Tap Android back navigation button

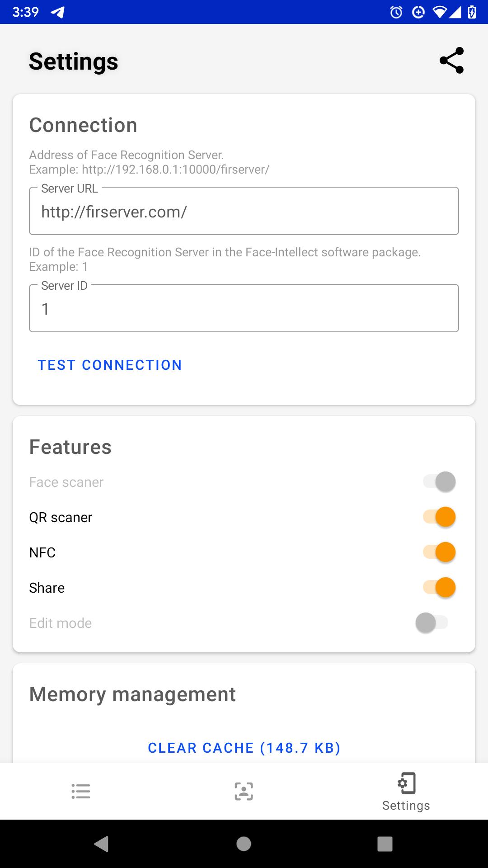click(101, 844)
